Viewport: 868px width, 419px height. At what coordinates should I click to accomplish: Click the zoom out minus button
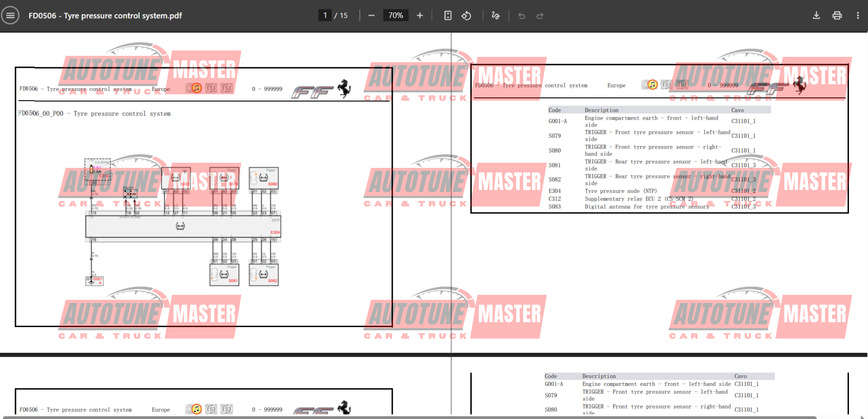tap(371, 15)
